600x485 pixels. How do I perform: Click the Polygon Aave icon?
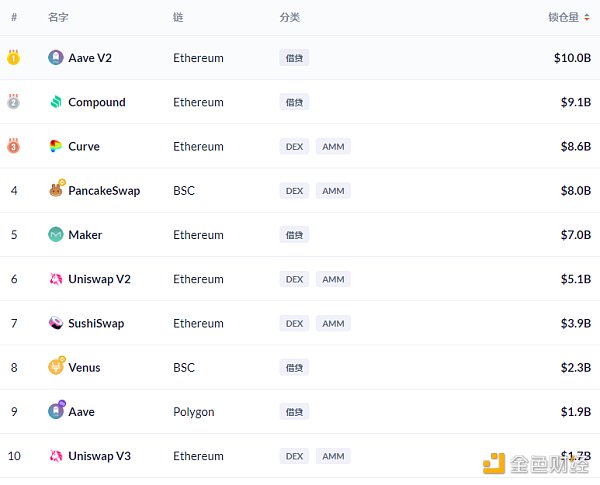click(56, 411)
